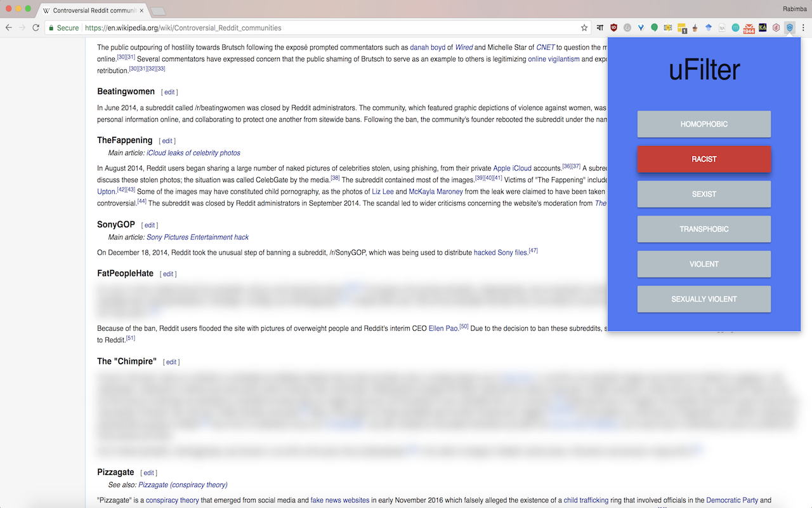Open Pizzagate (conspiracy theory) article link
This screenshot has width=812, height=508.
click(x=183, y=485)
